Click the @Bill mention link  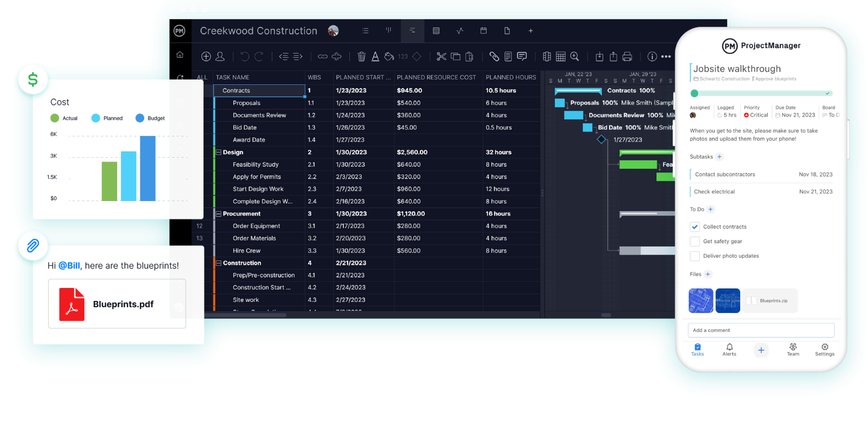coord(69,265)
